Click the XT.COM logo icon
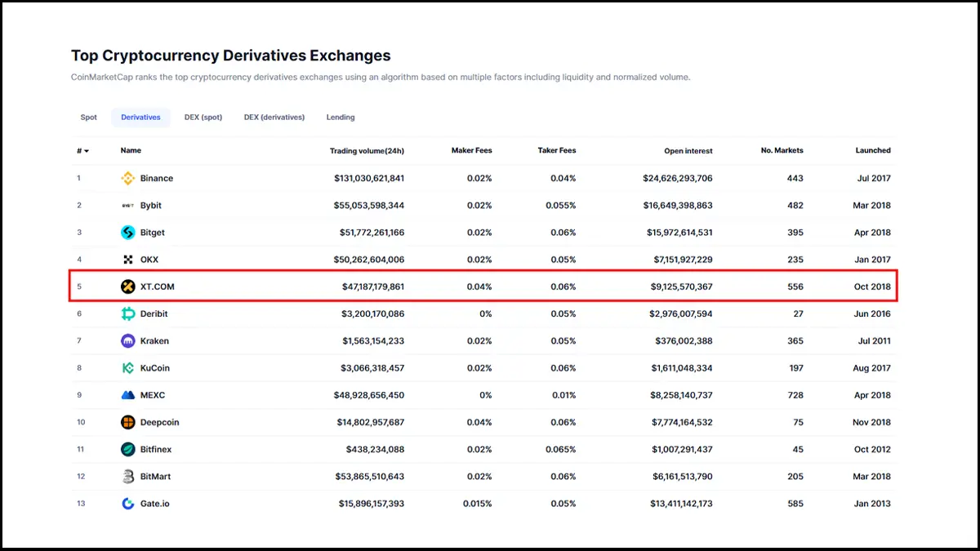980x551 pixels. [x=127, y=287]
